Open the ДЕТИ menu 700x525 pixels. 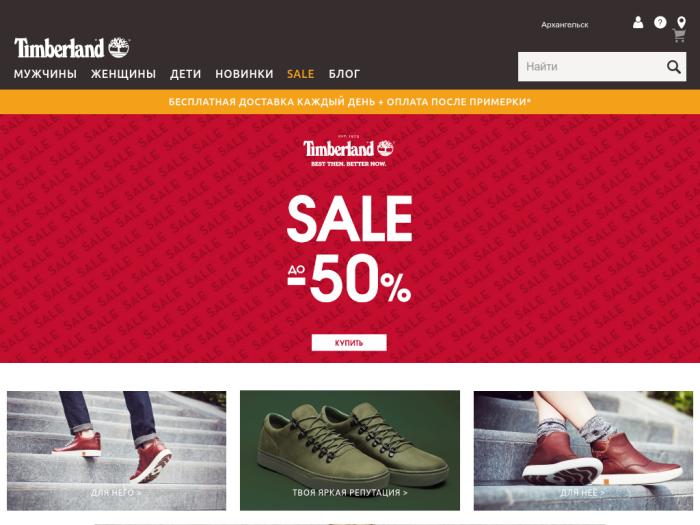pos(185,74)
